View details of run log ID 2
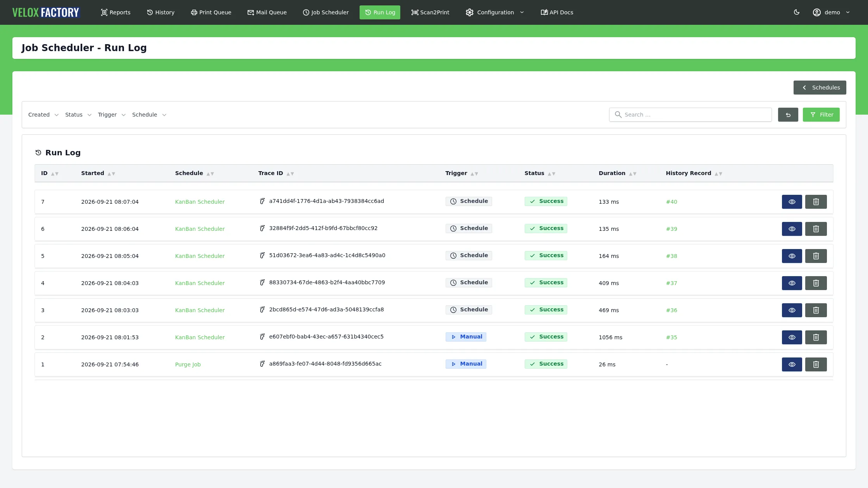The image size is (868, 488). 792,337
